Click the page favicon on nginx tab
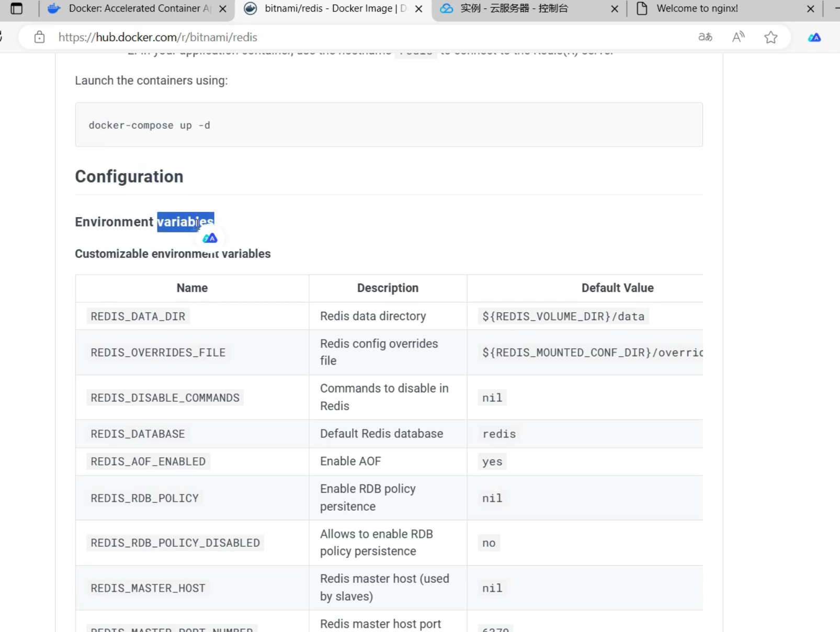This screenshot has height=632, width=840. (642, 8)
